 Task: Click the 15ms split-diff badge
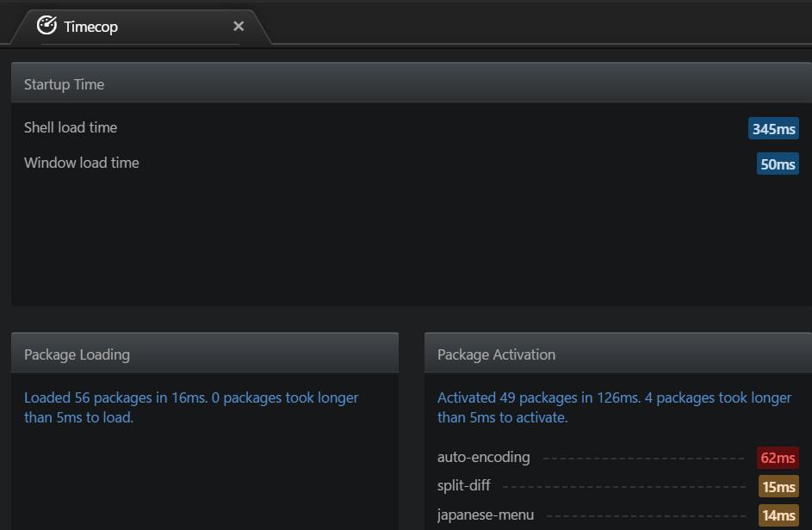coord(778,486)
